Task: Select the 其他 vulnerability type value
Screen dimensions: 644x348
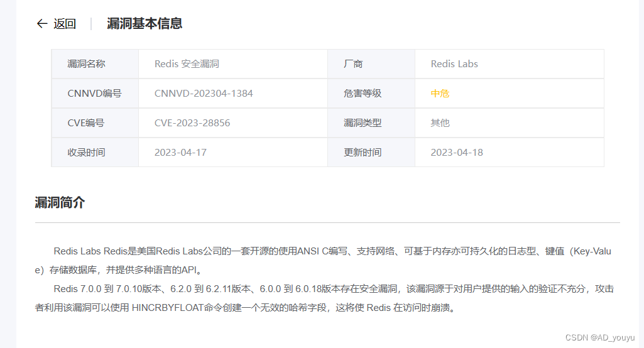Action: pyautogui.click(x=440, y=123)
